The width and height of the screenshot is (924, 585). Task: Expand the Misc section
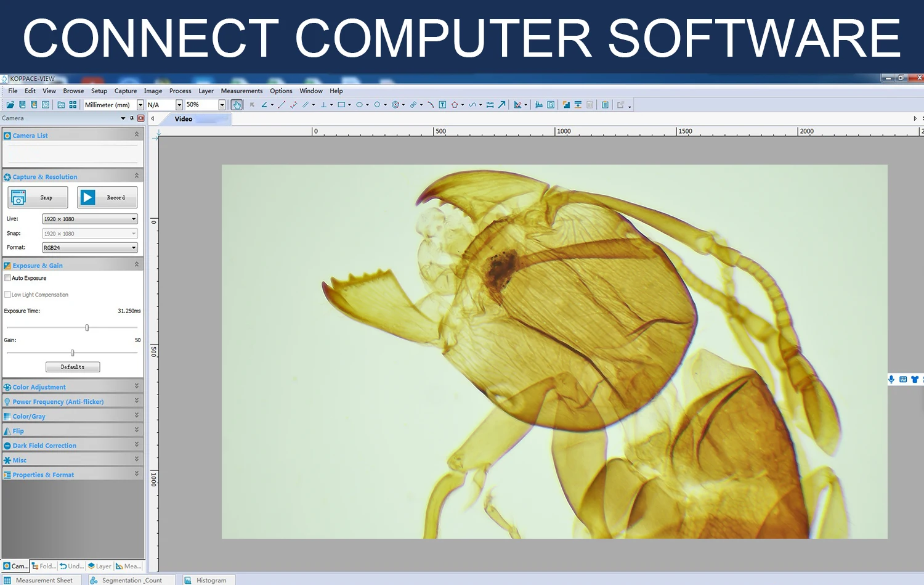73,460
